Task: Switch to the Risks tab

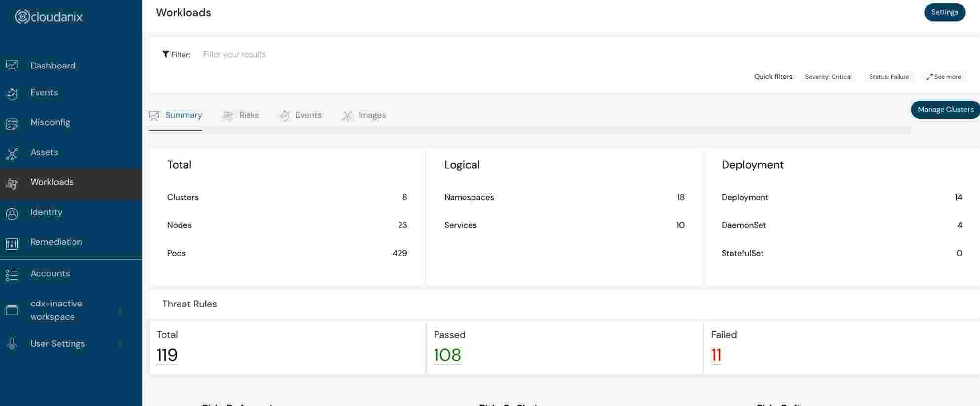Action: pos(241,115)
